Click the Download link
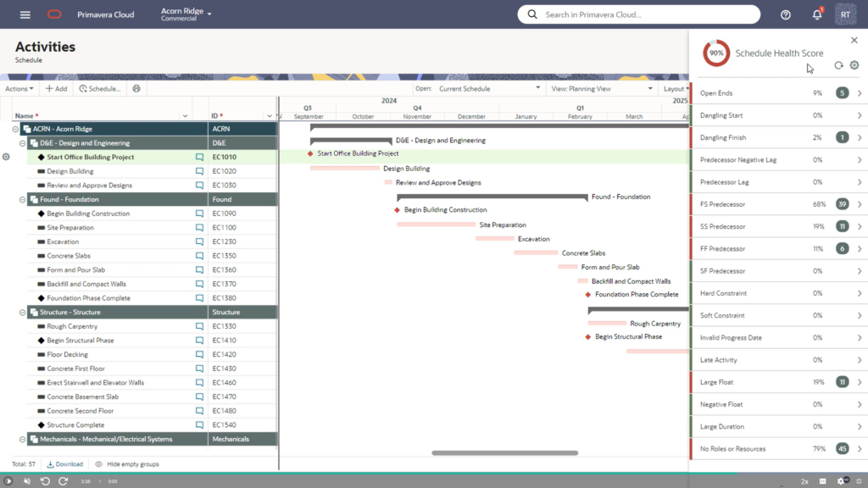The width and height of the screenshot is (868, 488). pyautogui.click(x=65, y=464)
